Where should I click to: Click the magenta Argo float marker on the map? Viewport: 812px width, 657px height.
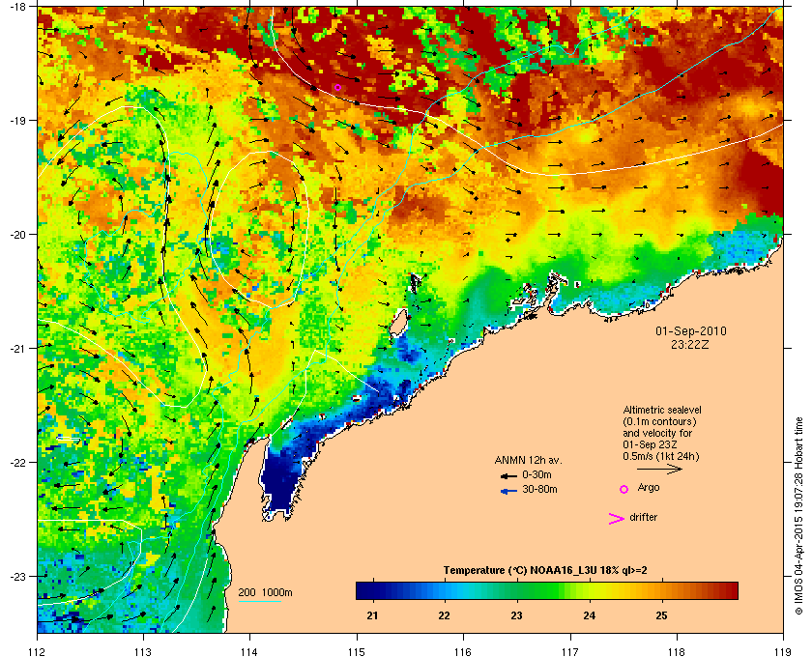click(337, 88)
